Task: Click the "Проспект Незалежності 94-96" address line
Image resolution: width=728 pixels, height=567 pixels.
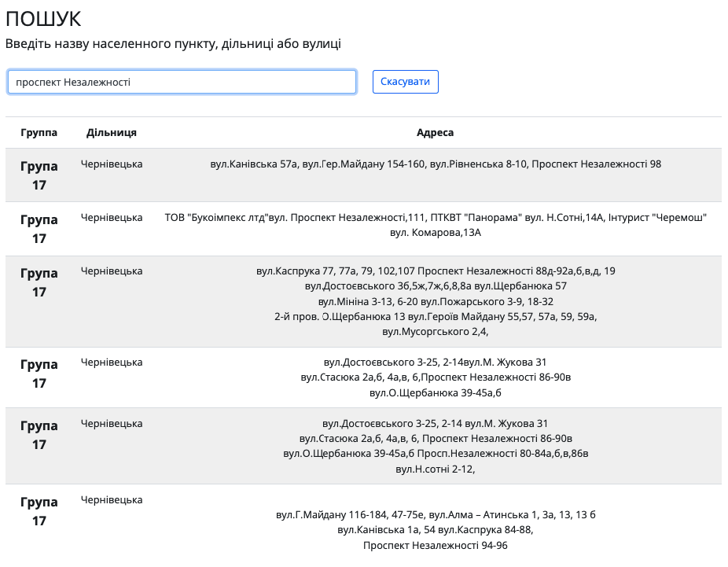Action: coord(436,545)
